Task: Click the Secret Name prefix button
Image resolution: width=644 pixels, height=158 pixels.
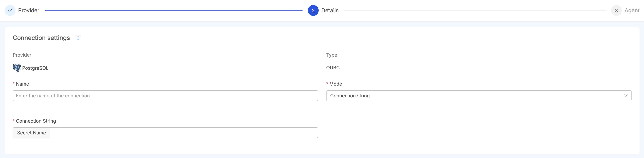Action: click(31, 132)
